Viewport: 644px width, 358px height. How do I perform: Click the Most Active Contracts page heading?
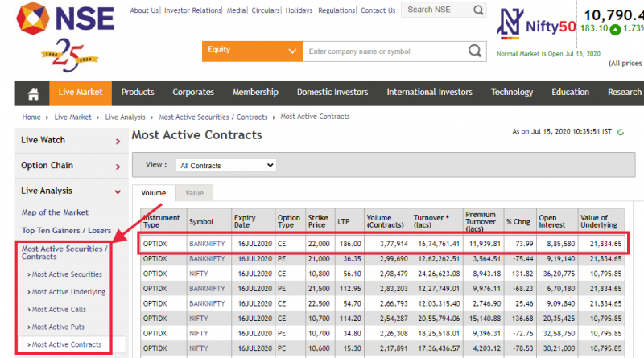(x=196, y=135)
